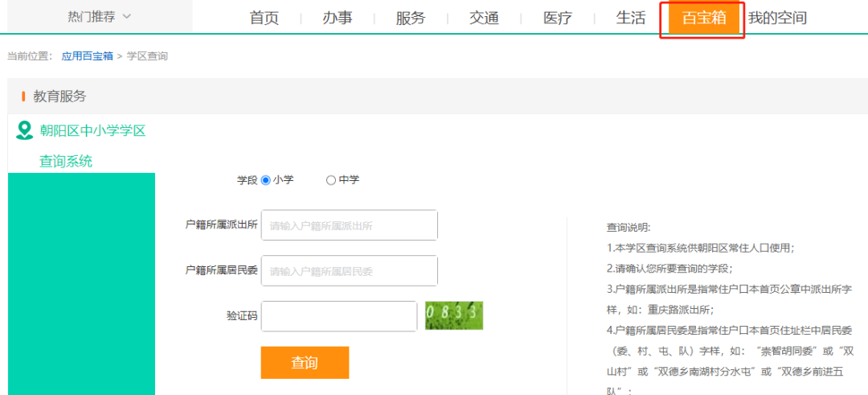The image size is (868, 395).
Task: Open the 服务 navigation item
Action: coord(411,18)
